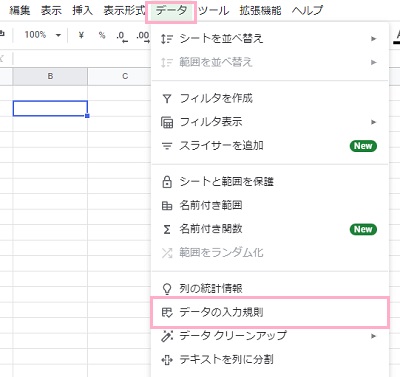Screen dimensions: 400x377
Task: Choose 名前付き関数 from the menu
Action: (270, 229)
